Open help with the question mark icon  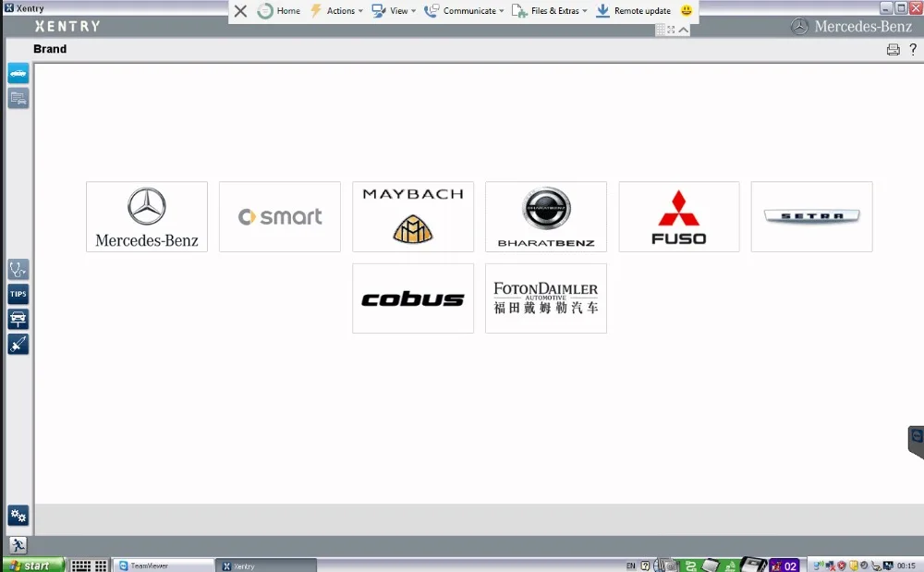coord(913,50)
